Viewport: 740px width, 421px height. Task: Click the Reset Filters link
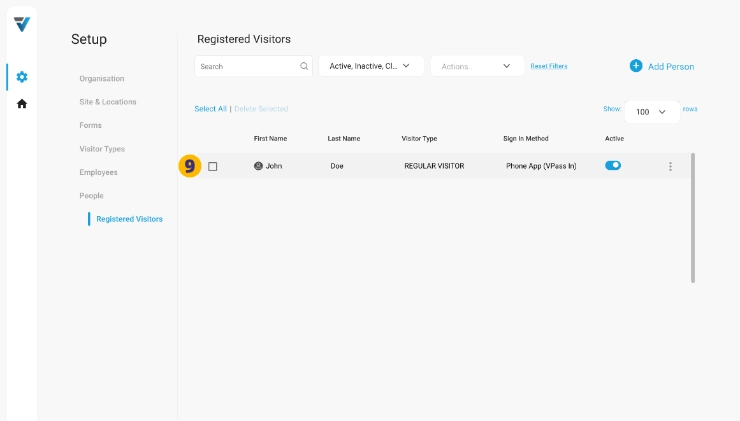point(548,66)
